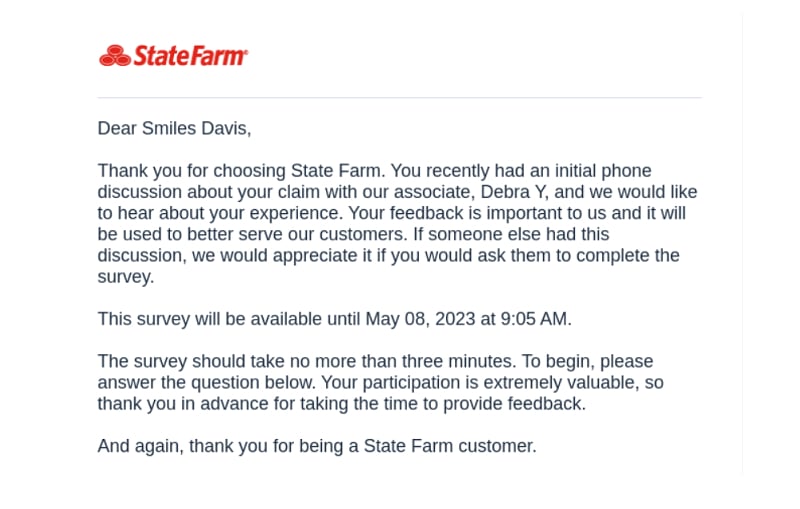Click the line "This survey will be available until"
The height and width of the screenshot is (509, 800).
click(229, 319)
